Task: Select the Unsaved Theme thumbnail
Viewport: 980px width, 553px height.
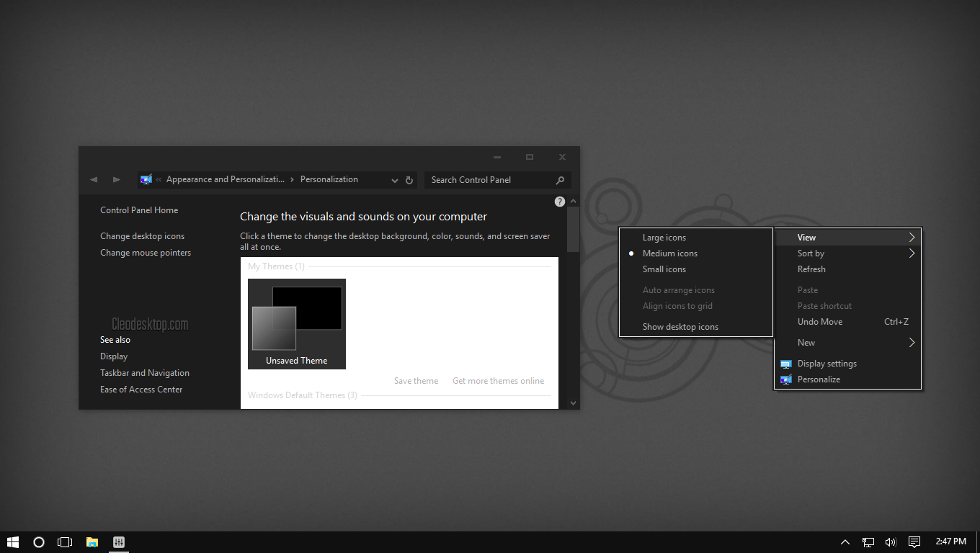Action: coord(297,323)
